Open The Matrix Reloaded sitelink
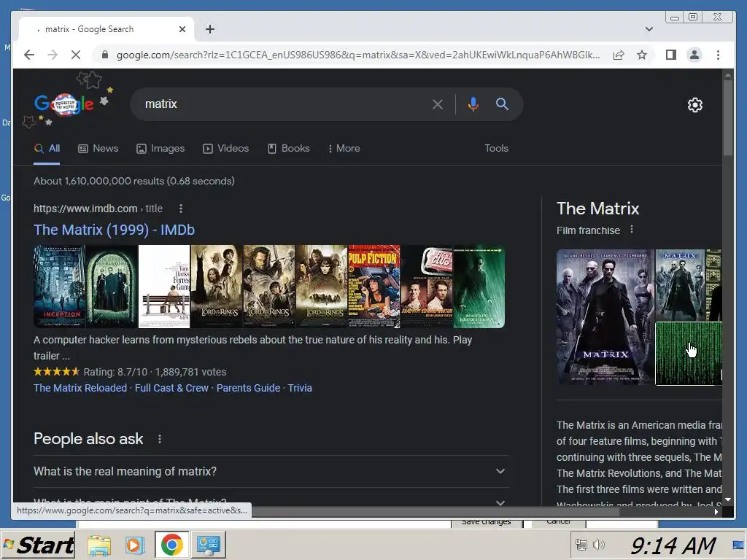Image resolution: width=747 pixels, height=560 pixels. [80, 388]
